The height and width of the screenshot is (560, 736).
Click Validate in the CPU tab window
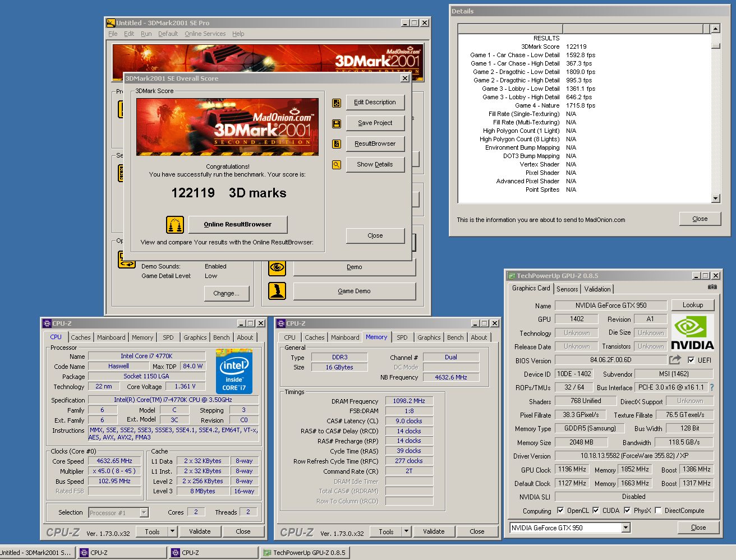pyautogui.click(x=200, y=531)
